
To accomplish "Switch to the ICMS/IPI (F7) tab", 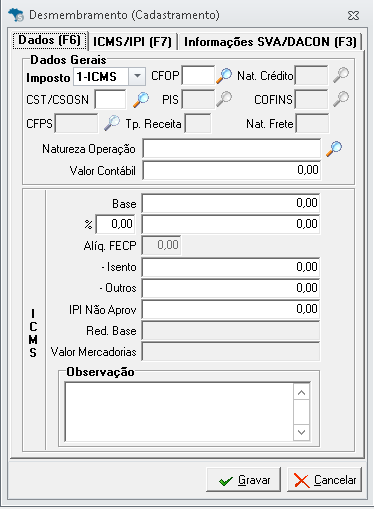I will 132,42.
